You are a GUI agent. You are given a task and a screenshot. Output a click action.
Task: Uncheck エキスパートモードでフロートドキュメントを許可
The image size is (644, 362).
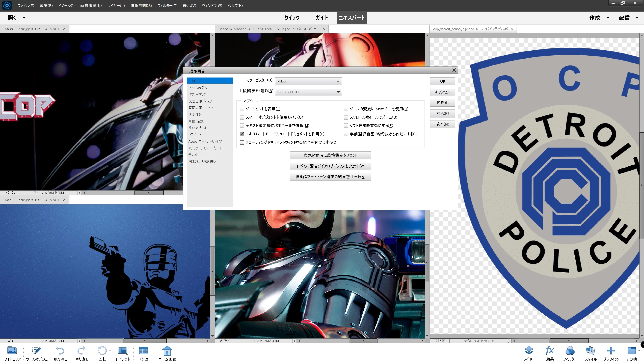(x=242, y=134)
